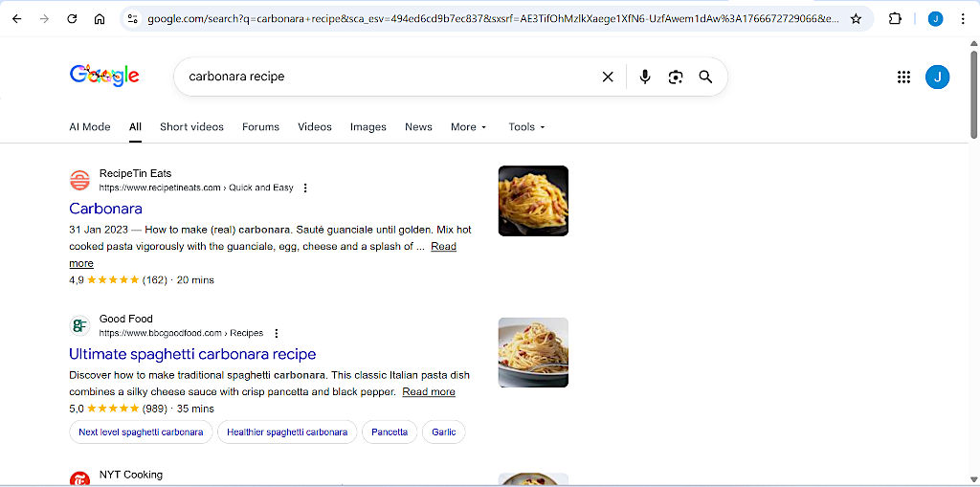Viewport: 980px width, 487px height.
Task: Click the NYT Cooking site favicon
Action: click(x=80, y=479)
